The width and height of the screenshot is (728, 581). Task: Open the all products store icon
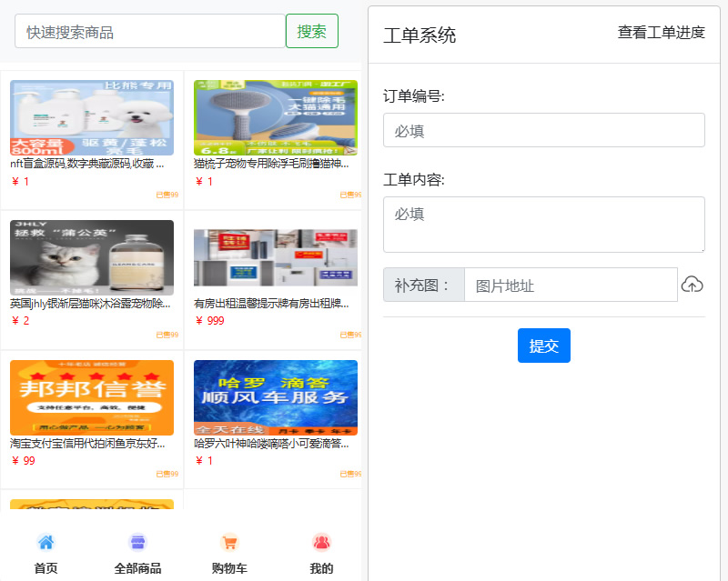click(137, 543)
